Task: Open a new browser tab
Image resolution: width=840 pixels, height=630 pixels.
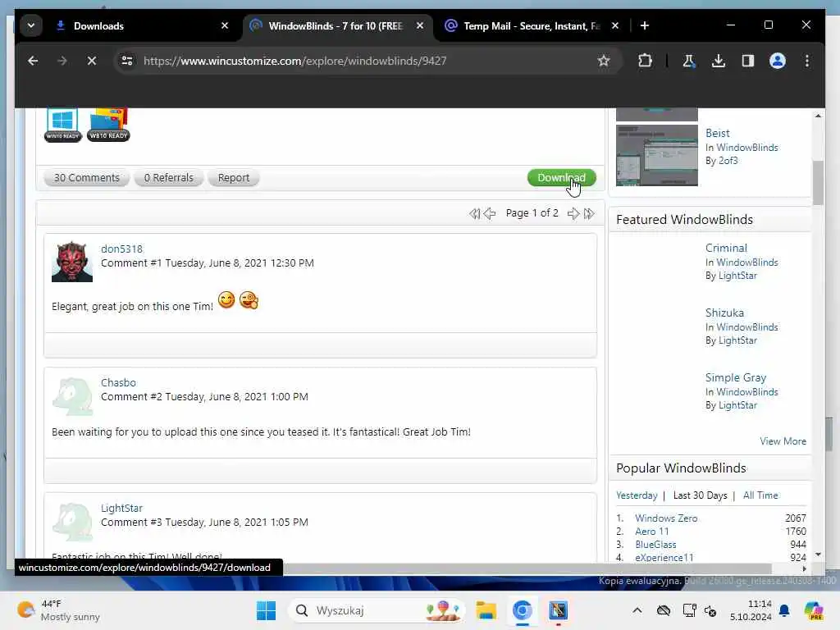Action: (x=645, y=25)
